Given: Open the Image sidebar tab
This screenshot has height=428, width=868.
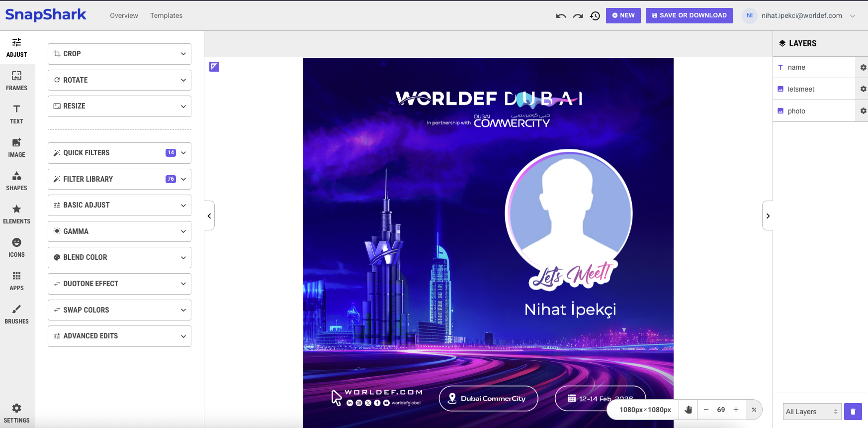Looking at the screenshot, I should [17, 148].
